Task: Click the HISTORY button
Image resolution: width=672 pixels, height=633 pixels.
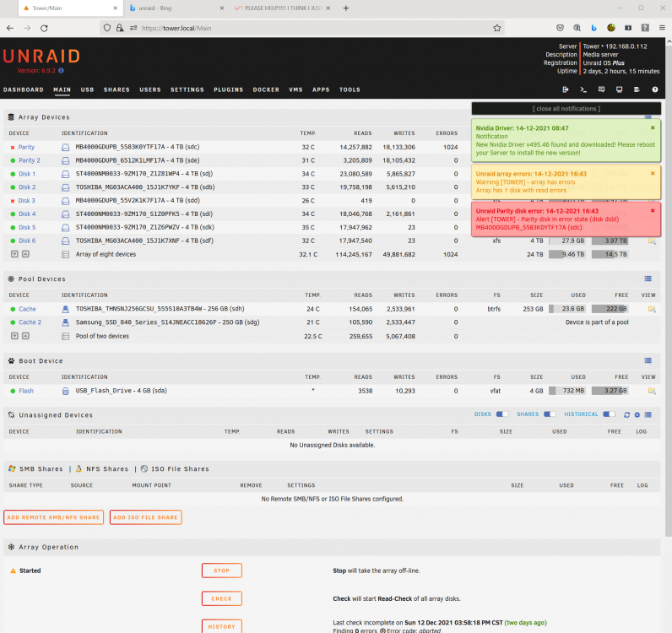Action: click(221, 626)
